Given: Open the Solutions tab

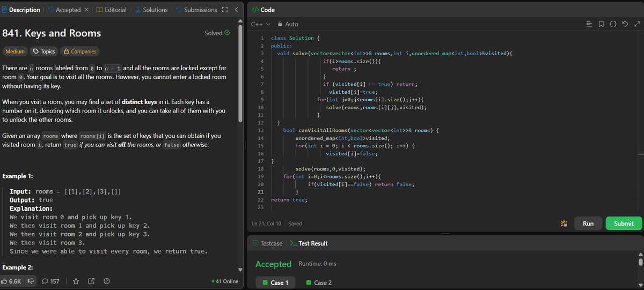Looking at the screenshot, I should [x=151, y=10].
